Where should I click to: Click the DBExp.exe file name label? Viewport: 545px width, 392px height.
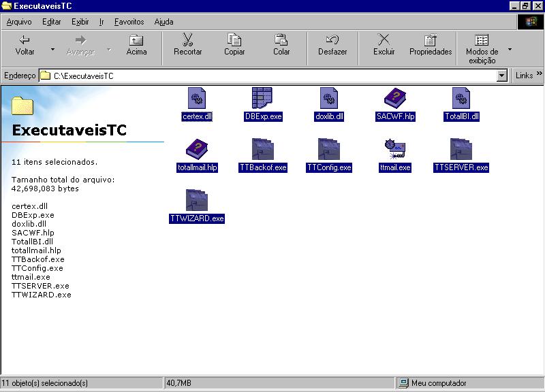263,116
